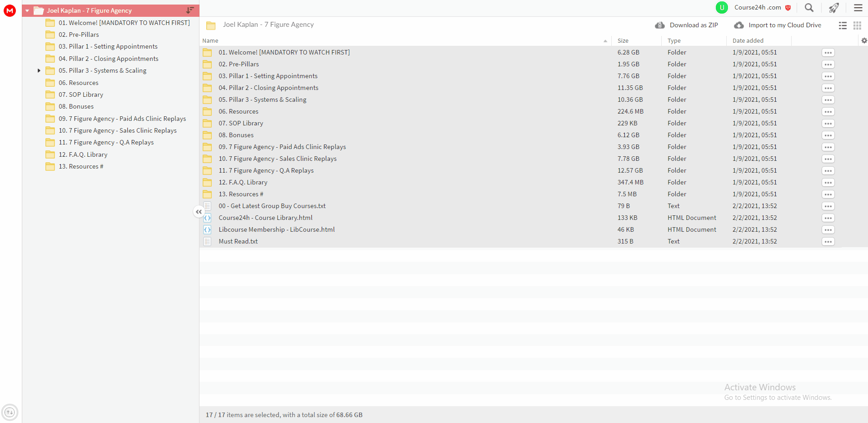
Task: Open Course24h .com account name
Action: (x=758, y=7)
